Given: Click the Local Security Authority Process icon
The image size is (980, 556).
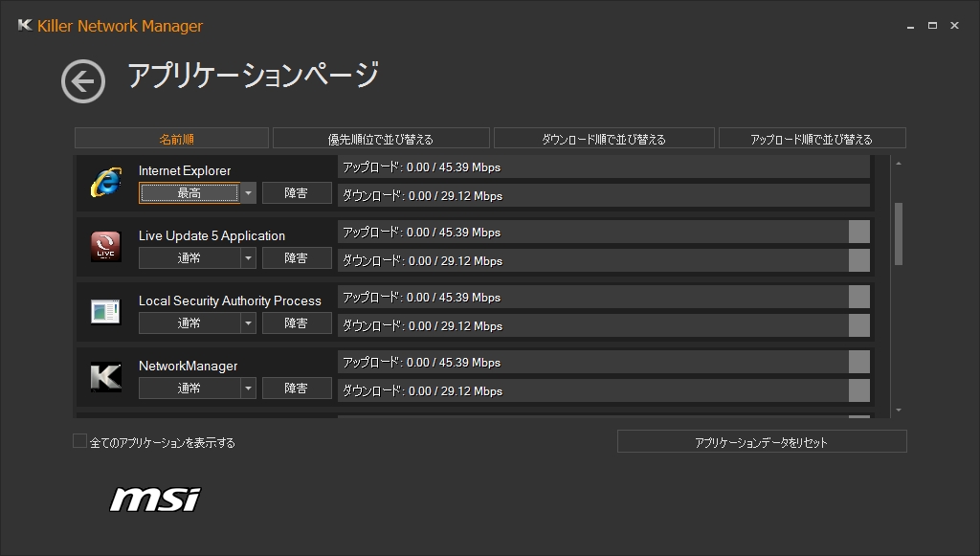Looking at the screenshot, I should coord(105,312).
